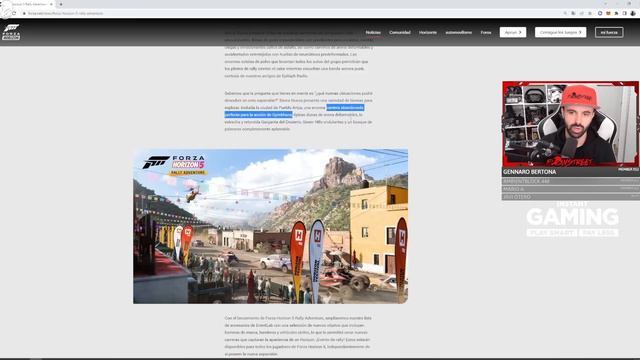640x360 pixels.
Task: Click the mi forza button
Action: 609,32
